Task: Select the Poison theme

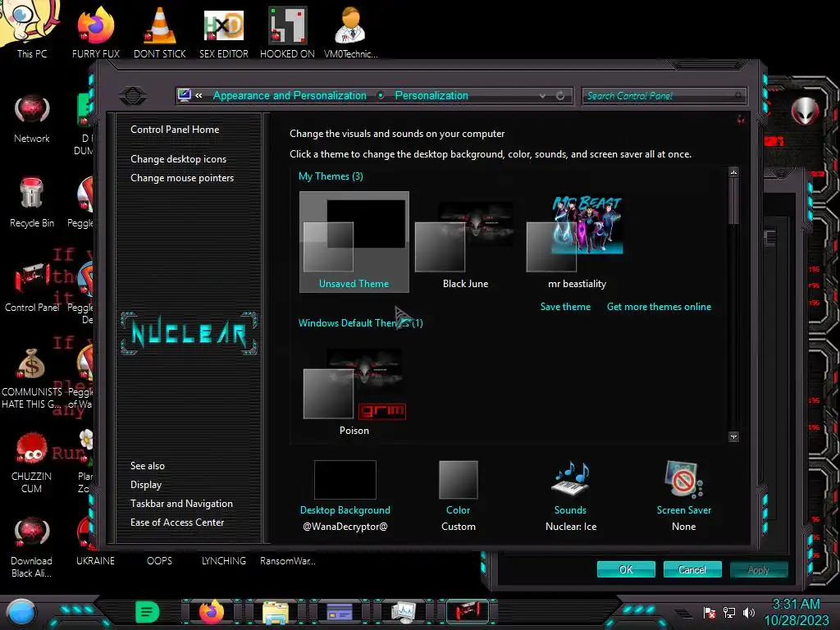Action: point(354,391)
